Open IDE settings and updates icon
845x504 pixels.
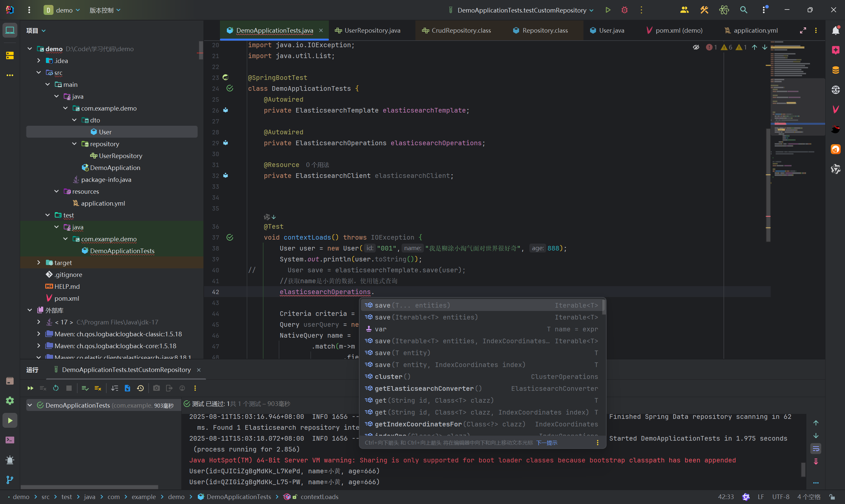764,10
